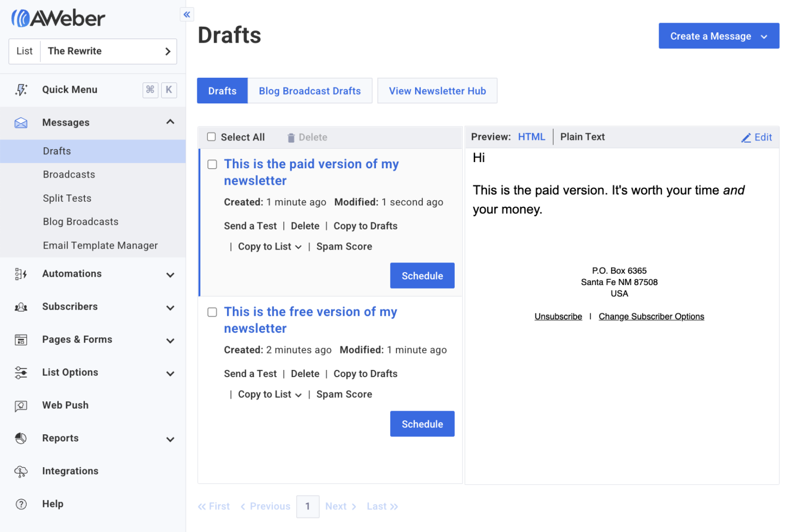Collapse the sidebar with the double-chevron button
This screenshot has height=532, width=791.
coord(186,14)
